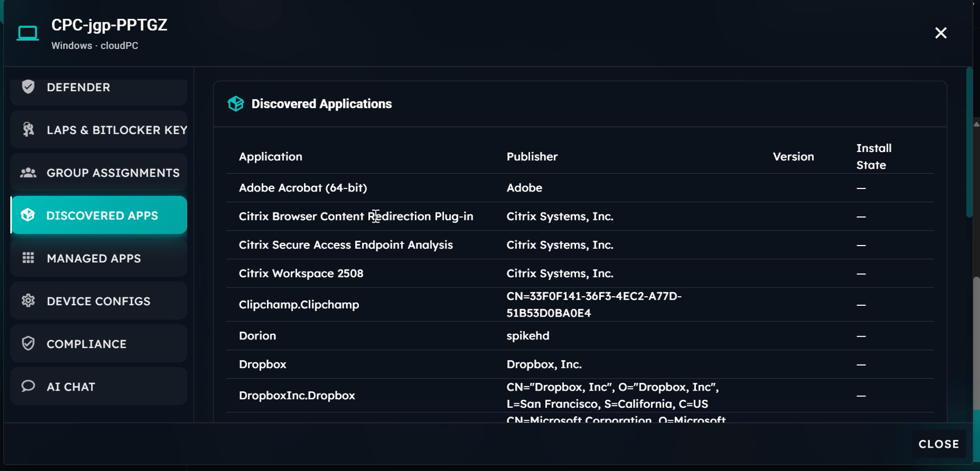
Task: Click the Compliance shield checkmark icon
Action: pyautogui.click(x=28, y=343)
